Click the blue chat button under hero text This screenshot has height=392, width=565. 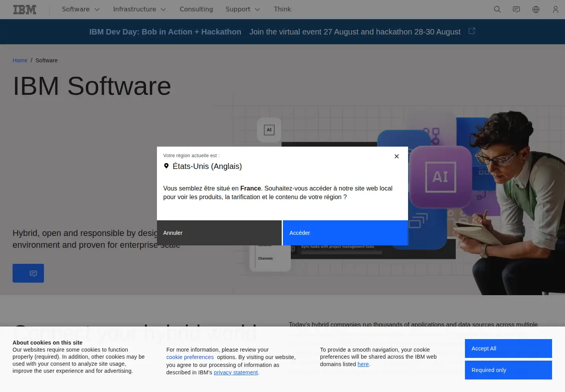tap(28, 273)
